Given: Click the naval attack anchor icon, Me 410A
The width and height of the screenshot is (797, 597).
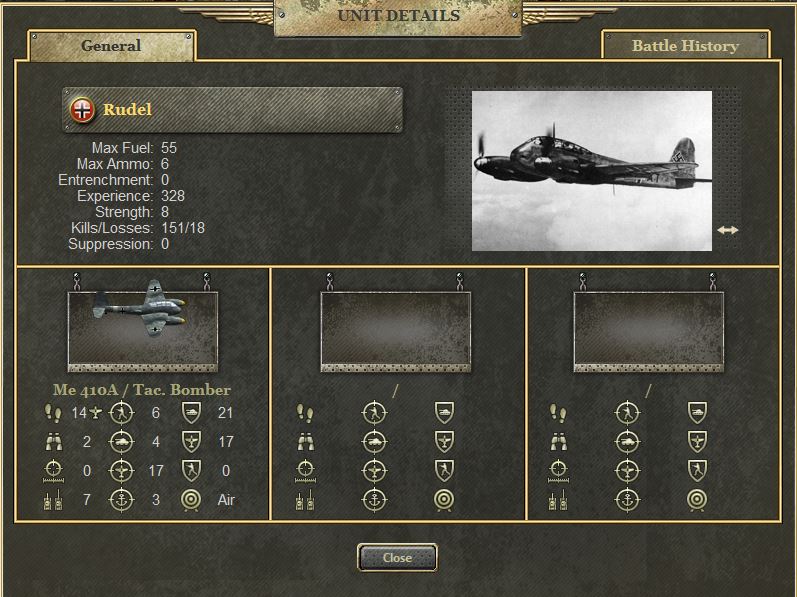Looking at the screenshot, I should coord(122,500).
